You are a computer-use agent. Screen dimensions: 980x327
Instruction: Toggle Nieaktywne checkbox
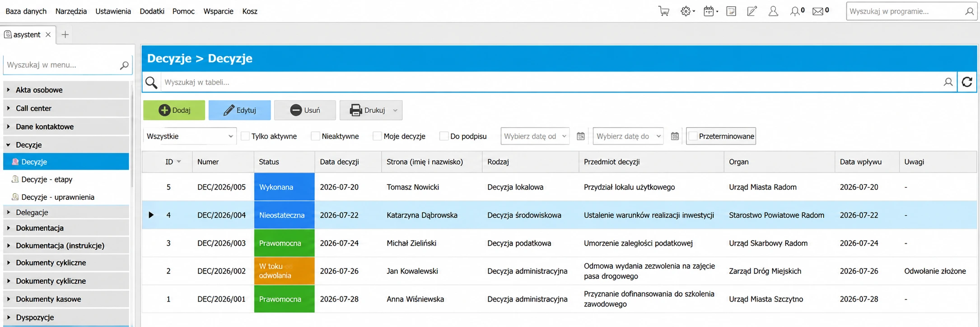point(316,136)
